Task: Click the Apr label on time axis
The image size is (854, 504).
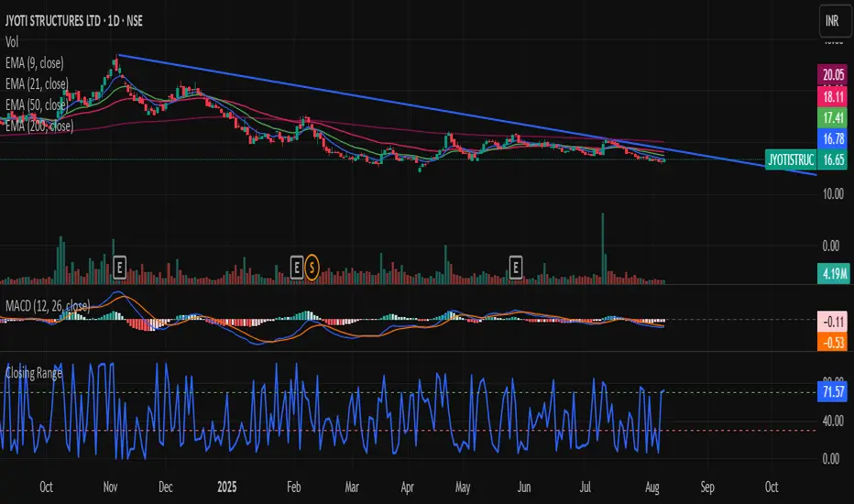Action: (408, 487)
